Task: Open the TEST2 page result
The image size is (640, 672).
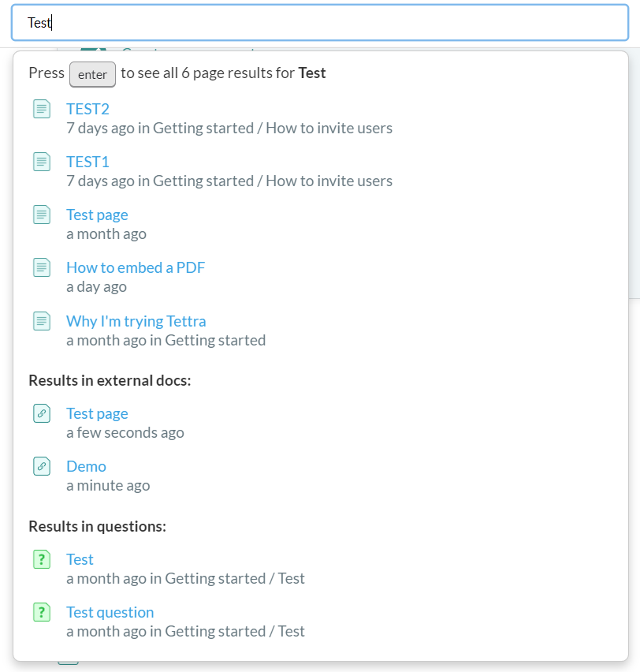Action: click(87, 109)
